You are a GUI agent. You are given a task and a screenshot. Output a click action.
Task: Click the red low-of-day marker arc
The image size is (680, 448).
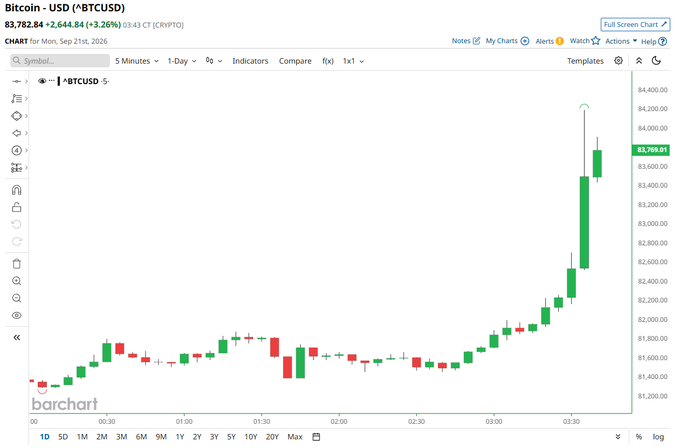point(42,391)
